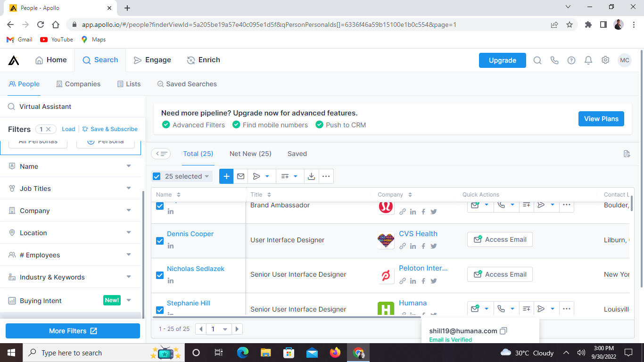Open Dennis Cooper's LinkedIn icon
This screenshot has height=362, width=644.
(171, 246)
